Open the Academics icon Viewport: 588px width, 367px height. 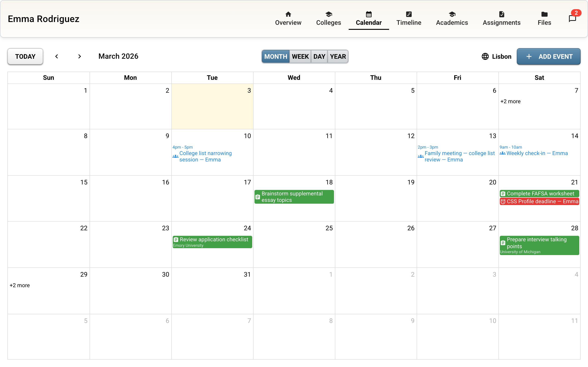click(x=452, y=14)
